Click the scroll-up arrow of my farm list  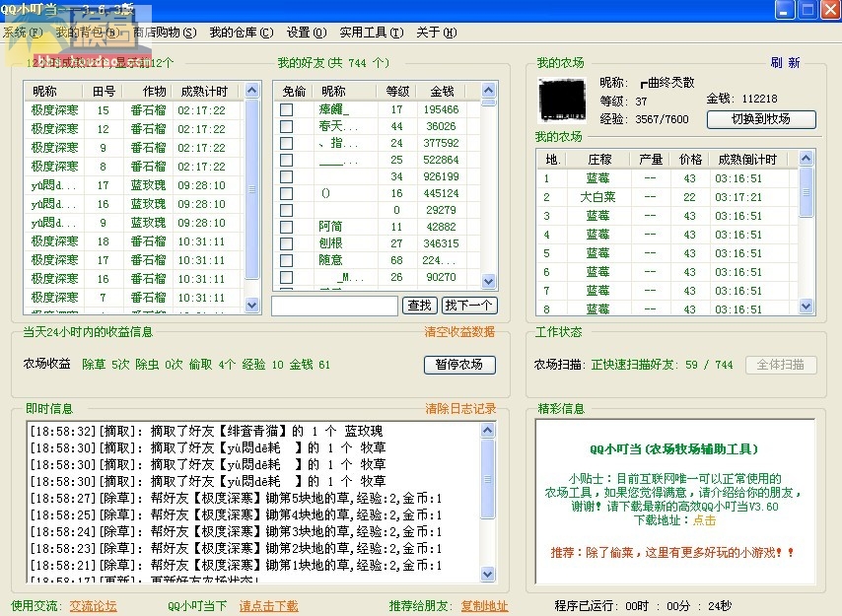click(807, 158)
